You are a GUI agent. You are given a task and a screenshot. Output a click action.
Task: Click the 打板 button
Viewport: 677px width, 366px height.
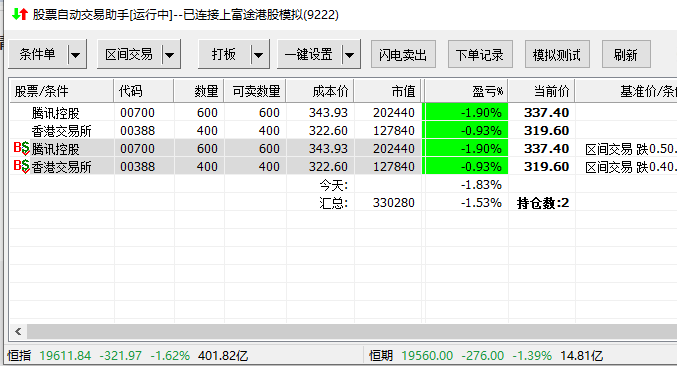[x=224, y=54]
